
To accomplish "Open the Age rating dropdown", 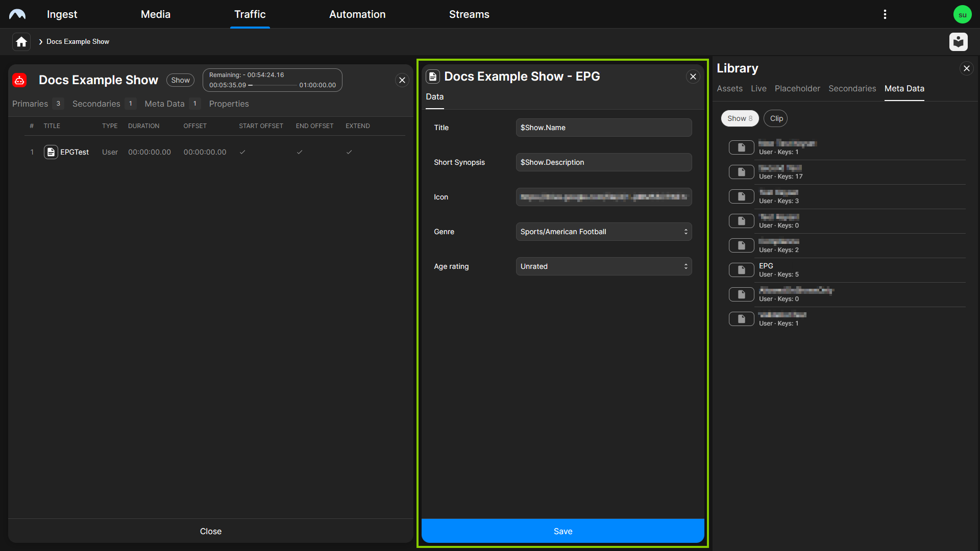I will click(603, 266).
